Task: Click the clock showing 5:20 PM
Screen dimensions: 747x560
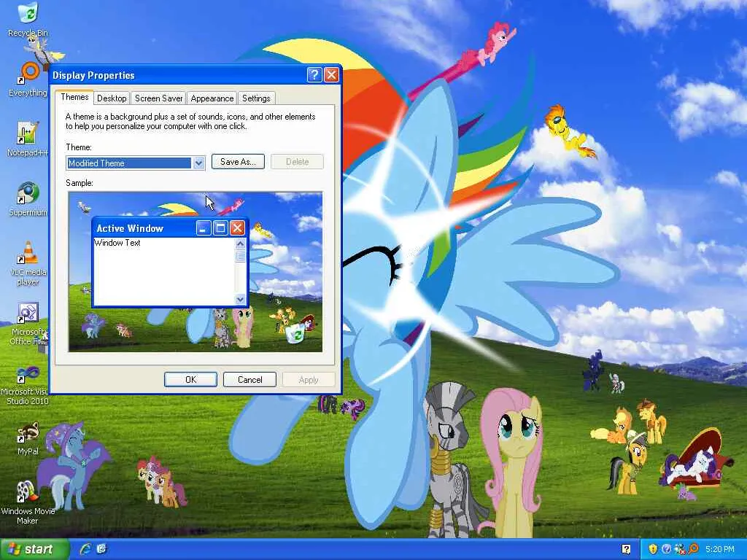Action: [719, 549]
